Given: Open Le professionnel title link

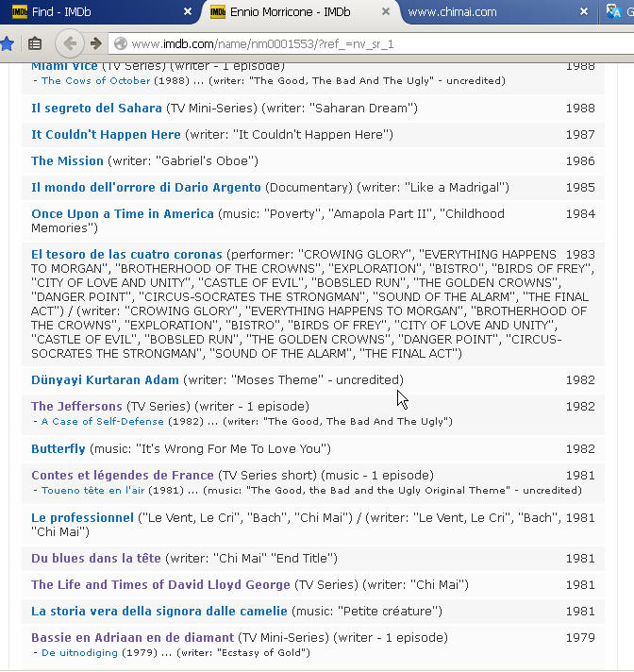Looking at the screenshot, I should 82,518.
